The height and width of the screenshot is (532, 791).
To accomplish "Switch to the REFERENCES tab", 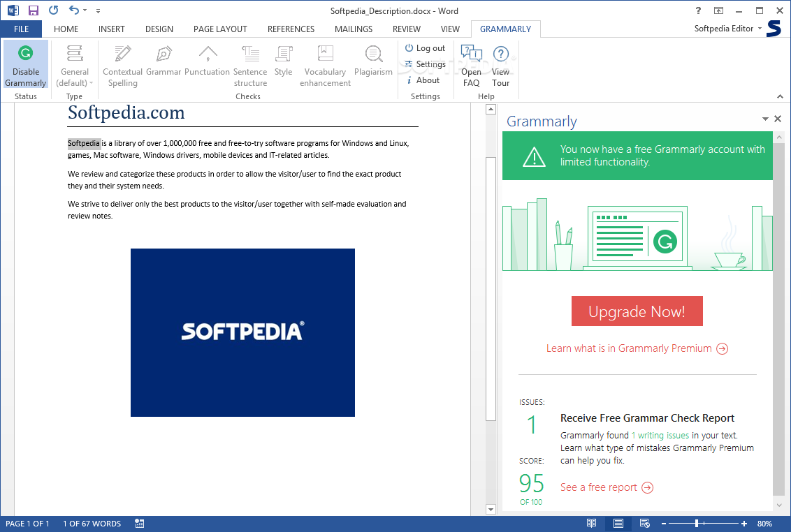I will [291, 29].
